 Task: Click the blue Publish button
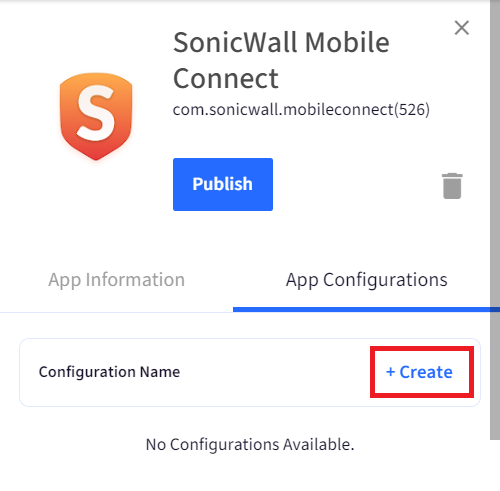point(223,184)
